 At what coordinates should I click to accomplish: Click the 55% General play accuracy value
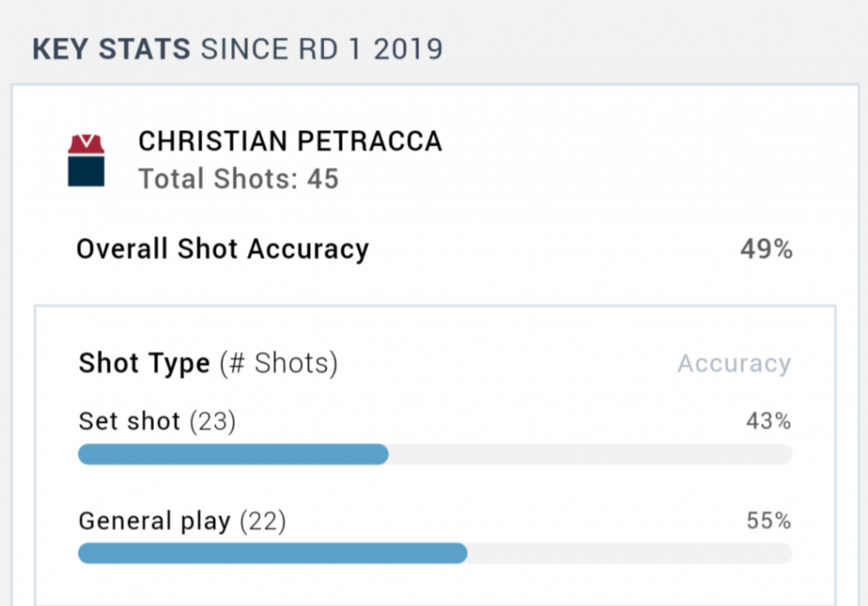point(768,521)
